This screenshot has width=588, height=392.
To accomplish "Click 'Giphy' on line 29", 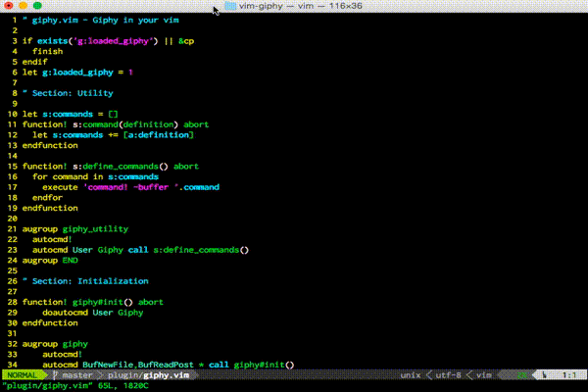I will [x=130, y=313].
